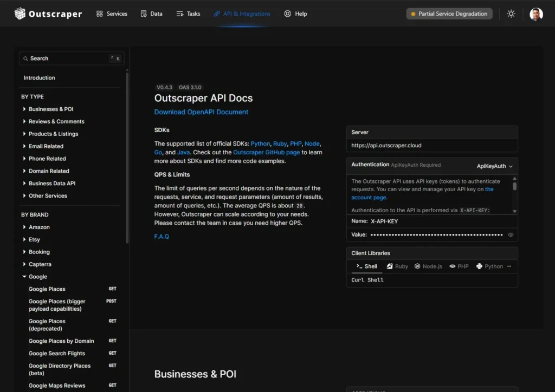Image resolution: width=555 pixels, height=392 pixels.
Task: Click the Outscraper logo icon
Action: 20,14
